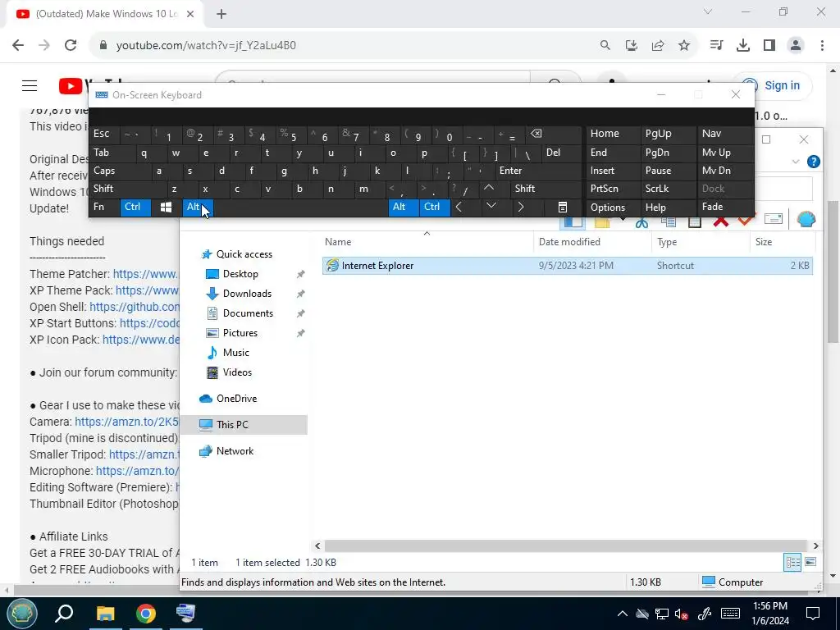Open the Open Shell github link

134,307
